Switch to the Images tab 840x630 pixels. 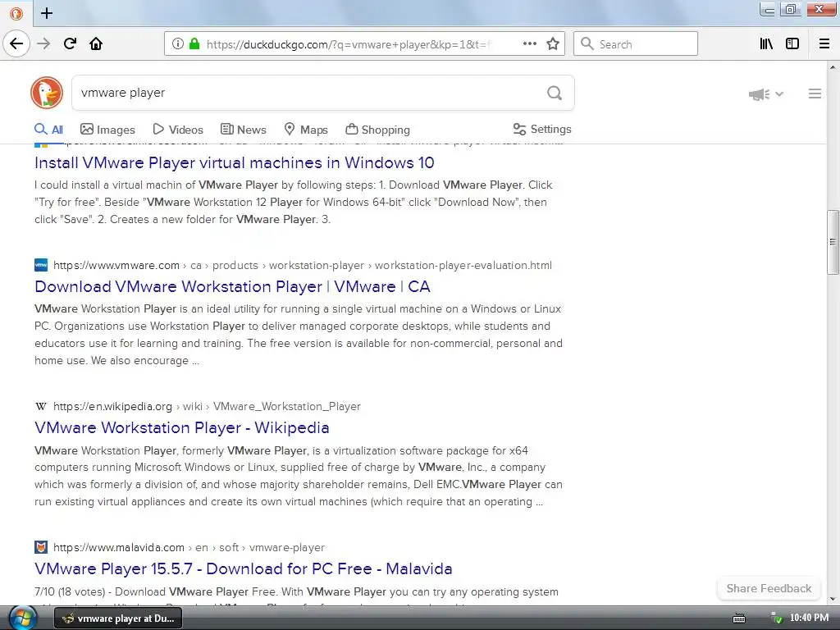[x=107, y=129]
